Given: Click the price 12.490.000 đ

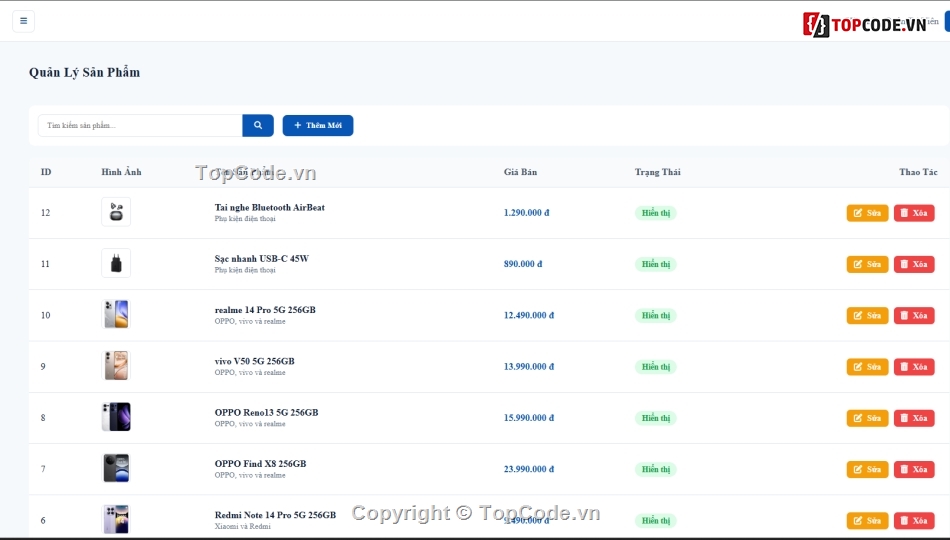Looking at the screenshot, I should (529, 315).
